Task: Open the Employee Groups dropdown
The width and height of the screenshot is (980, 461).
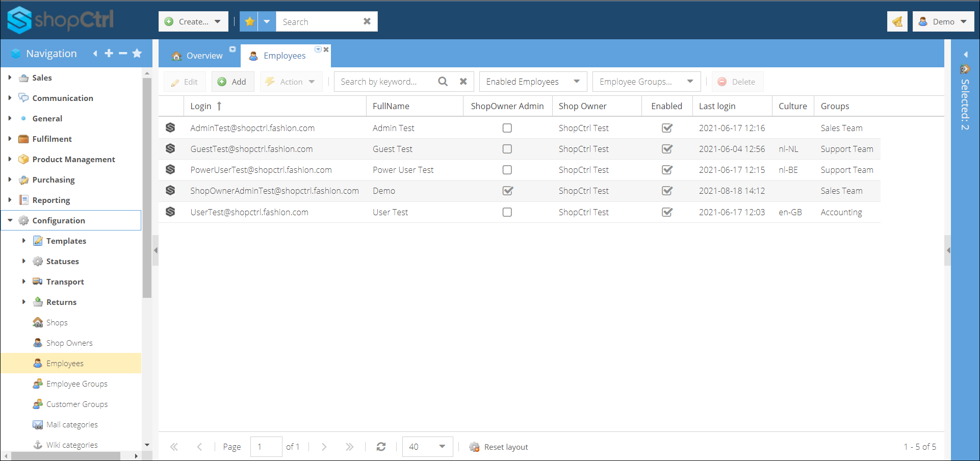Action: pyautogui.click(x=646, y=82)
